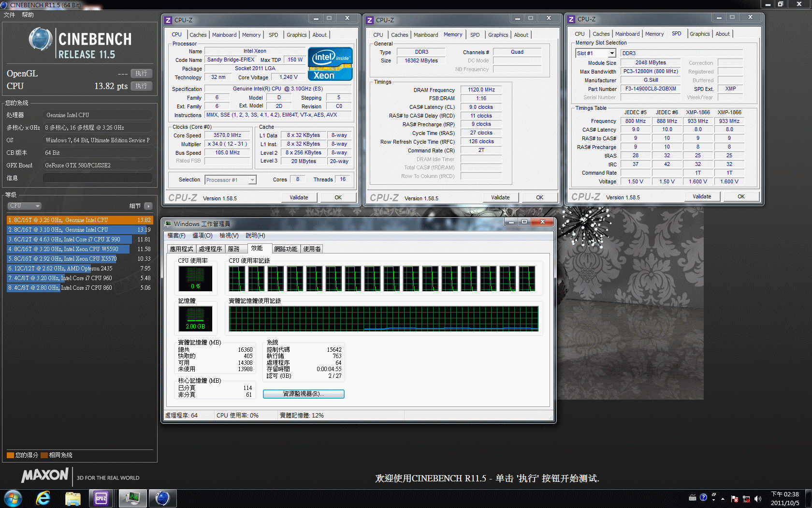Open the volume speaker tray icon

tap(757, 499)
